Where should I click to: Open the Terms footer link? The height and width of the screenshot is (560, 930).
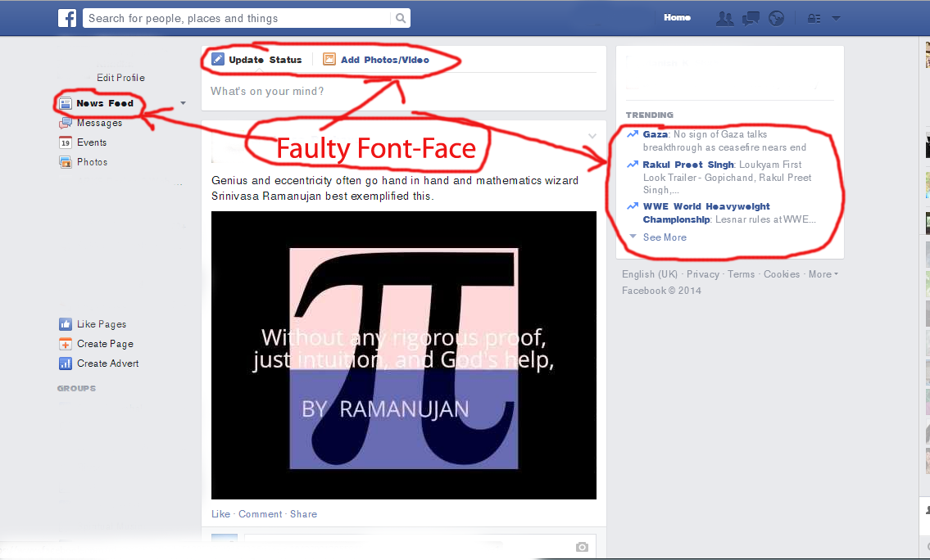coord(742,273)
